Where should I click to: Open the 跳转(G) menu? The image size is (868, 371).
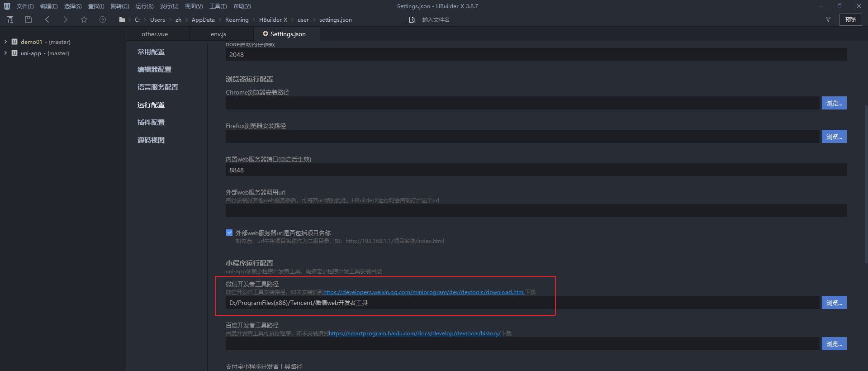coord(120,6)
